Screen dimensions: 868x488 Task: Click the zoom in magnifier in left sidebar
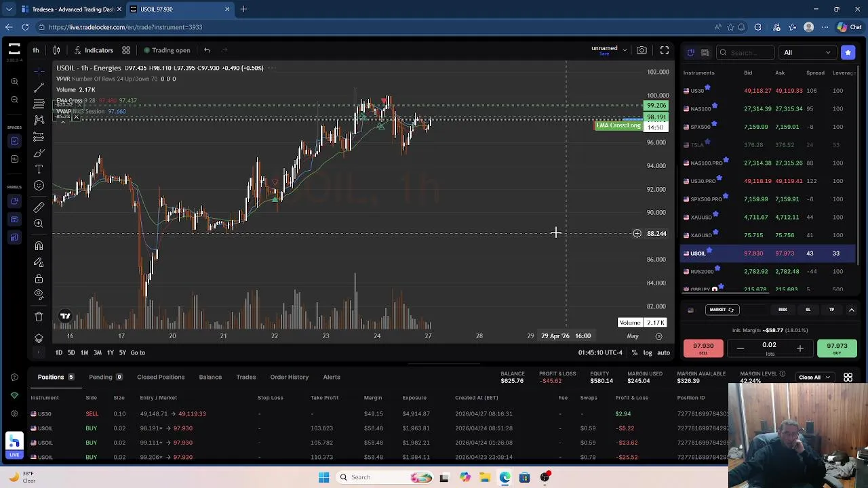point(14,82)
